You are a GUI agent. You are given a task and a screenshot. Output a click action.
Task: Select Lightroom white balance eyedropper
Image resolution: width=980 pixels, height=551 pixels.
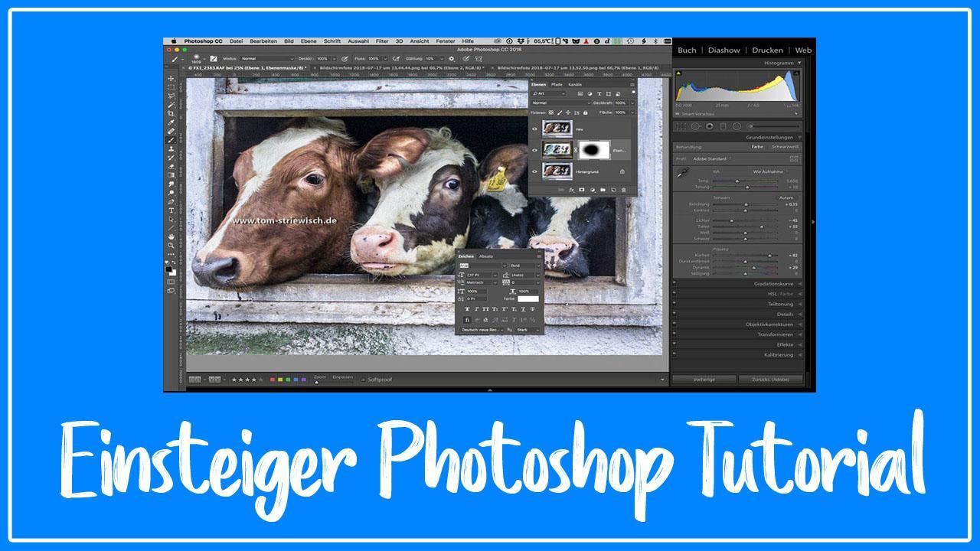(x=683, y=172)
